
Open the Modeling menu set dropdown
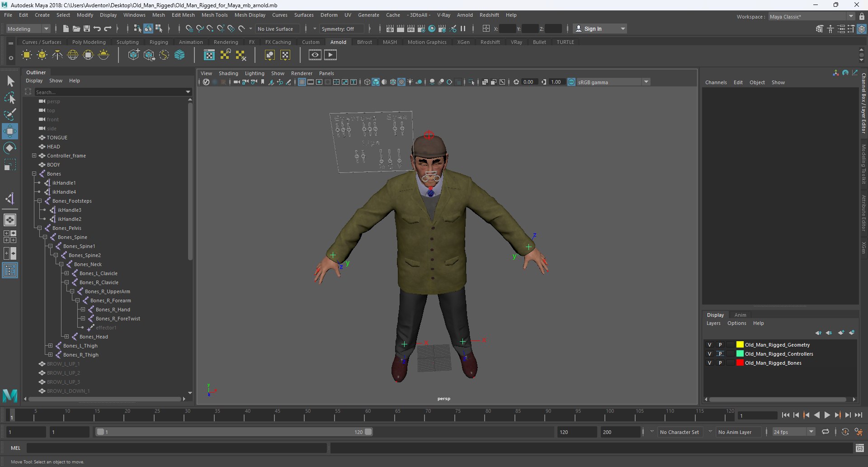pyautogui.click(x=28, y=29)
